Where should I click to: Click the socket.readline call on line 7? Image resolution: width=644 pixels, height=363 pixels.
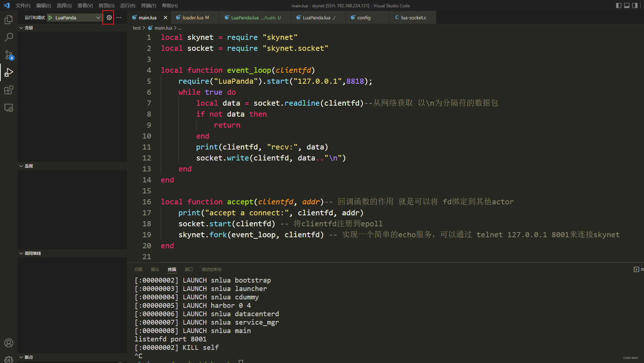coord(287,103)
